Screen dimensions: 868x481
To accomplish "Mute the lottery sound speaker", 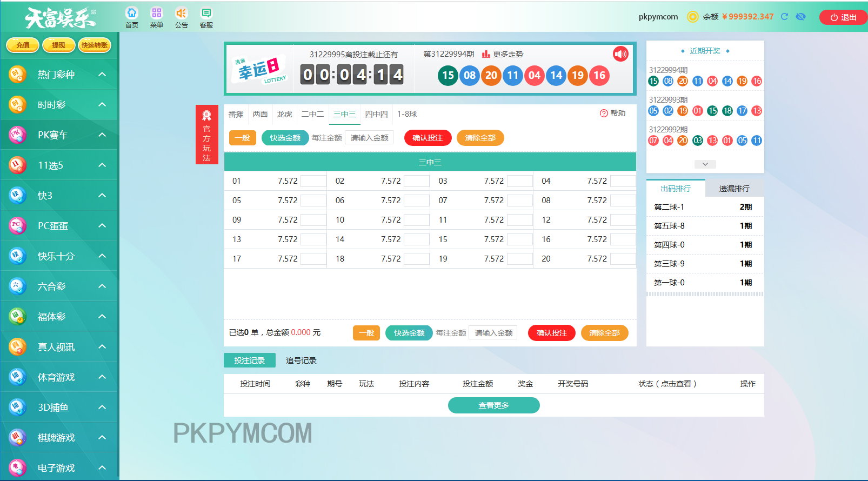I will [620, 54].
